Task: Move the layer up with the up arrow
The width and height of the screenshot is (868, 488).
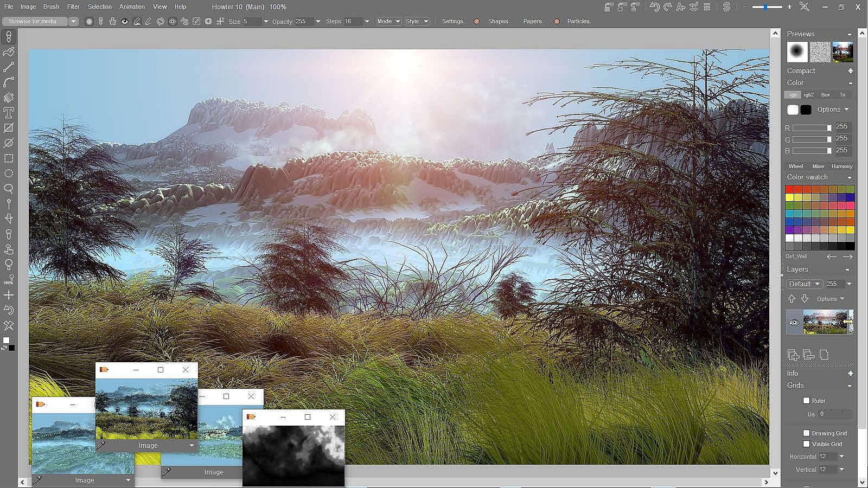Action: point(792,299)
